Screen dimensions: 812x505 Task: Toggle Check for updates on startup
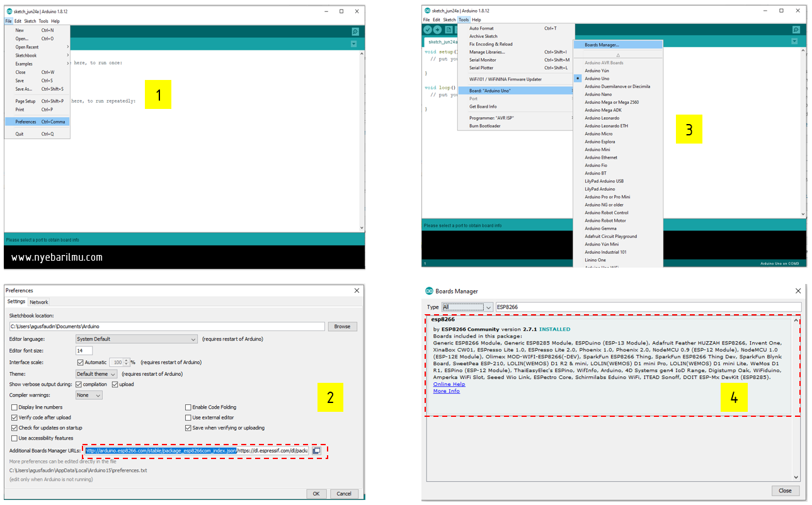[14, 428]
